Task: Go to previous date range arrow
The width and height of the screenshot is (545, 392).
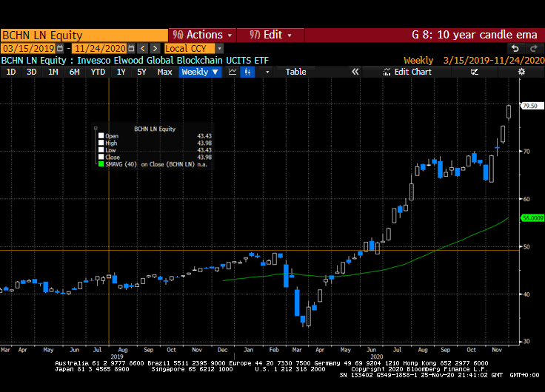Action: click(x=142, y=48)
